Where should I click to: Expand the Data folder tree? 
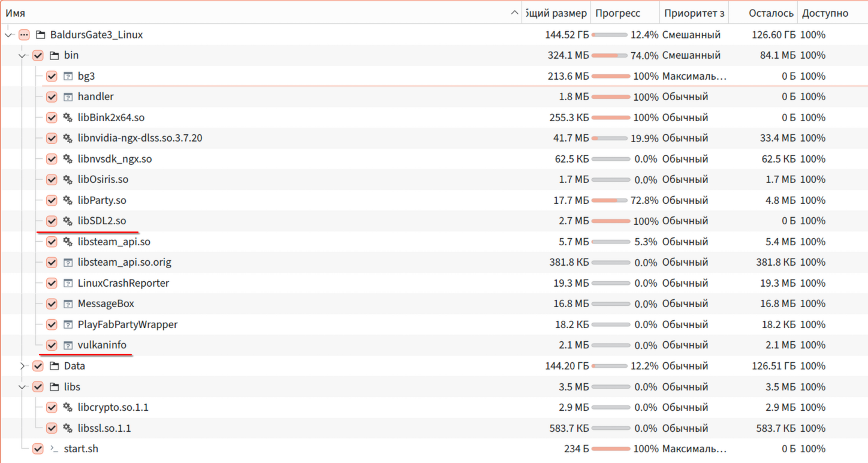pos(23,366)
